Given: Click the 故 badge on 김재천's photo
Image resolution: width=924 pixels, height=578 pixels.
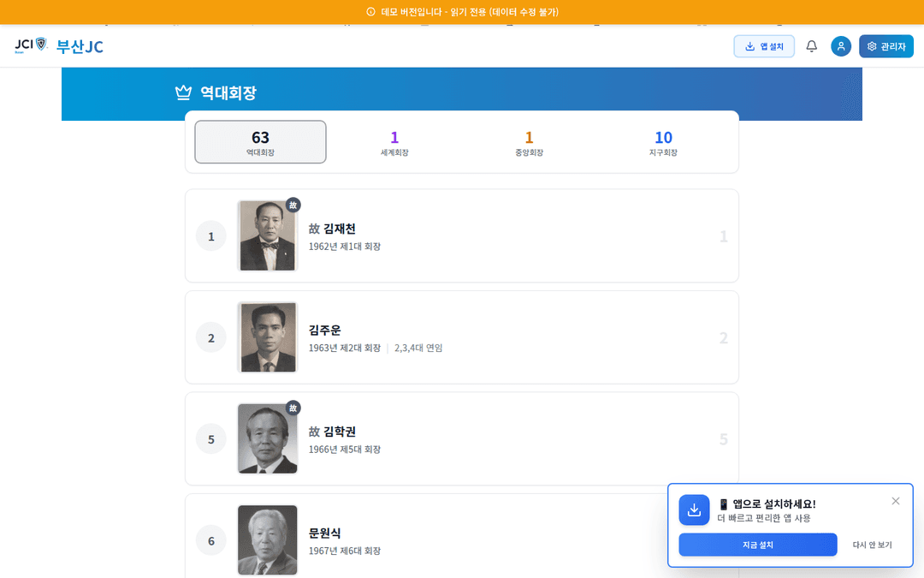Looking at the screenshot, I should pyautogui.click(x=293, y=205).
